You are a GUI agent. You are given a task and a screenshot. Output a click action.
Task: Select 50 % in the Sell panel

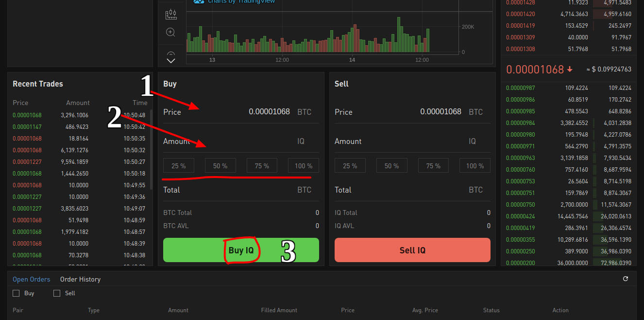coord(392,166)
